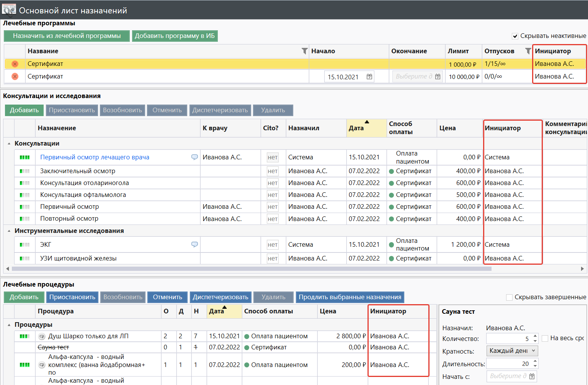Image resolution: width=588 pixels, height=385 pixels.
Task: Enable Скрывать завершенные checkbox
Action: [x=509, y=297]
